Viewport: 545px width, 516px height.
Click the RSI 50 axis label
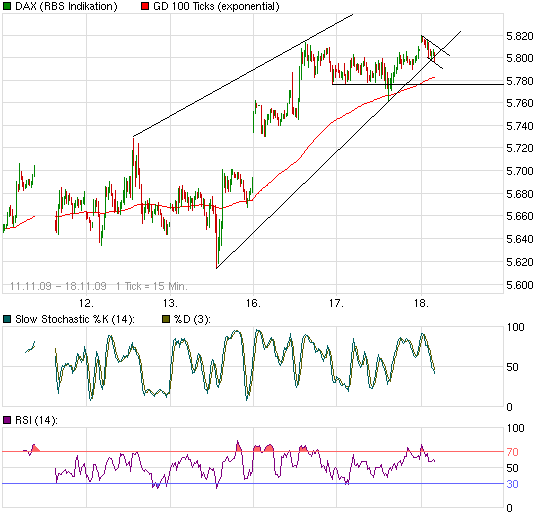click(x=512, y=468)
